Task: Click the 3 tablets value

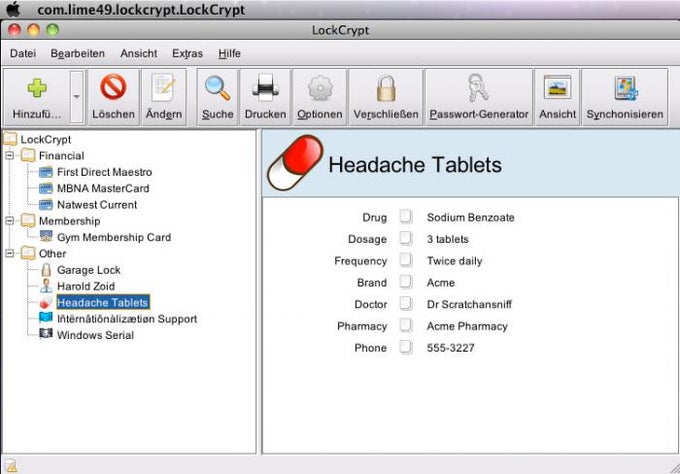Action: (x=448, y=239)
